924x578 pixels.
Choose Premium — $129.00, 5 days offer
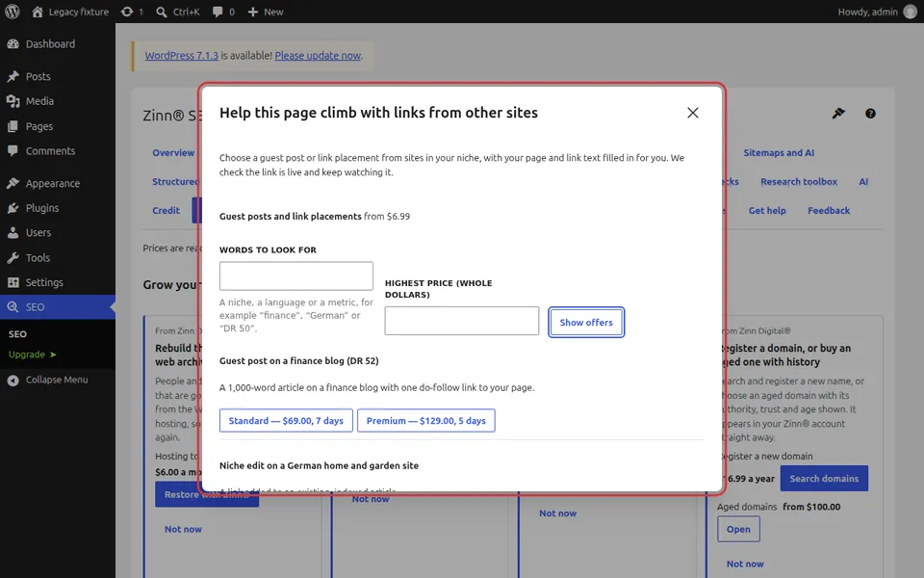tap(426, 421)
